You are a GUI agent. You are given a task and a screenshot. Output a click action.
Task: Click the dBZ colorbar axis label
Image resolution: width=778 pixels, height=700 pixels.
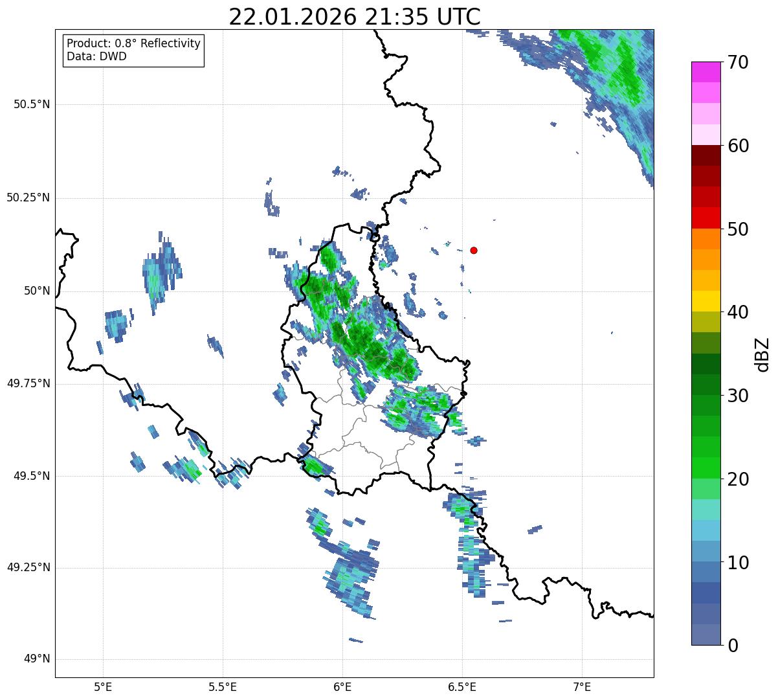coord(762,354)
